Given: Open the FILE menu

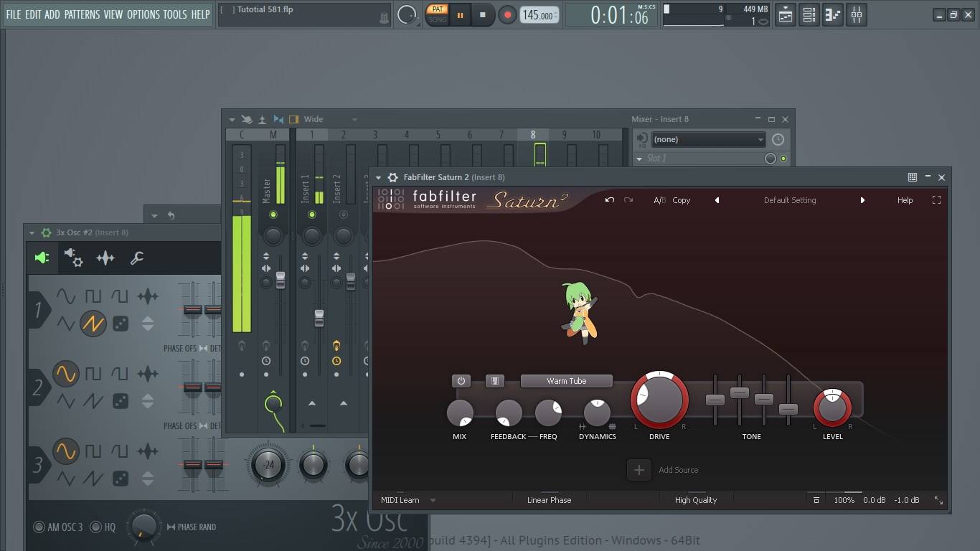Looking at the screenshot, I should coord(14,14).
